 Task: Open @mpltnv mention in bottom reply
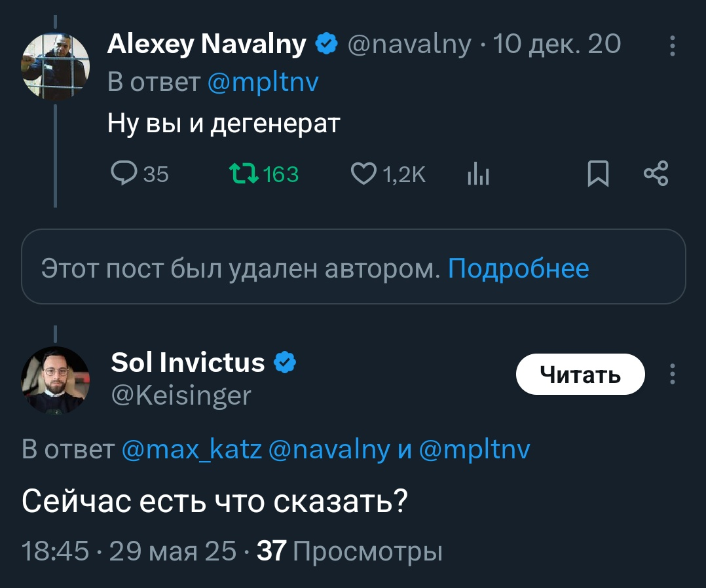tap(475, 450)
